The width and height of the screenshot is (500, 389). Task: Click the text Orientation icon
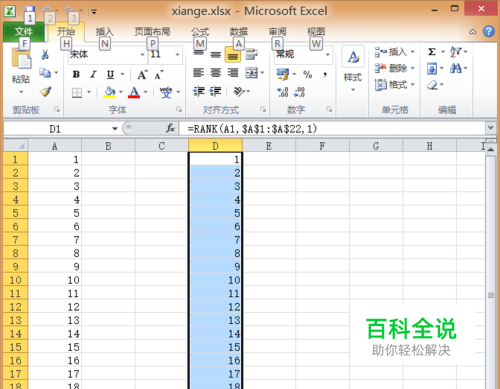[239, 91]
